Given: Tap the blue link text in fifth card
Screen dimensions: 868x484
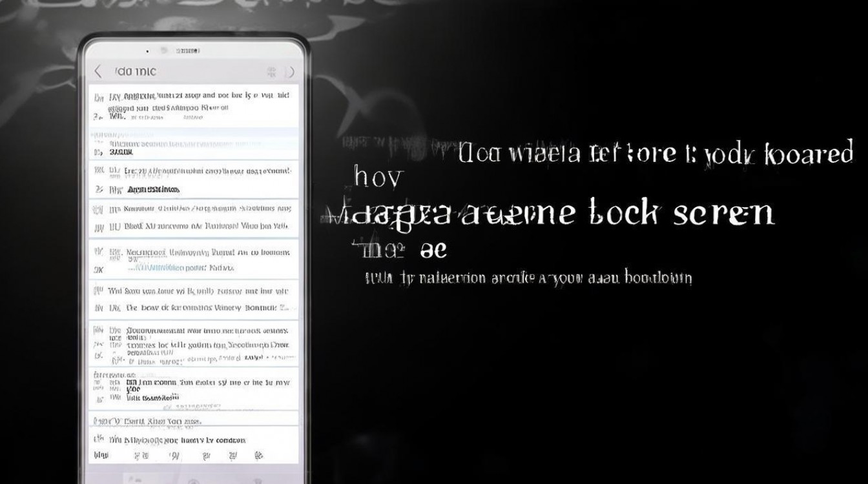Looking at the screenshot, I should 165,267.
